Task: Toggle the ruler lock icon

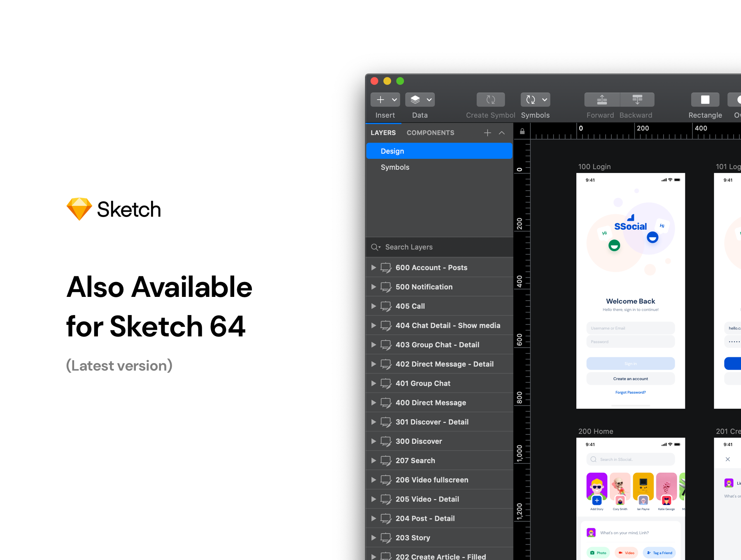Action: pos(522,131)
